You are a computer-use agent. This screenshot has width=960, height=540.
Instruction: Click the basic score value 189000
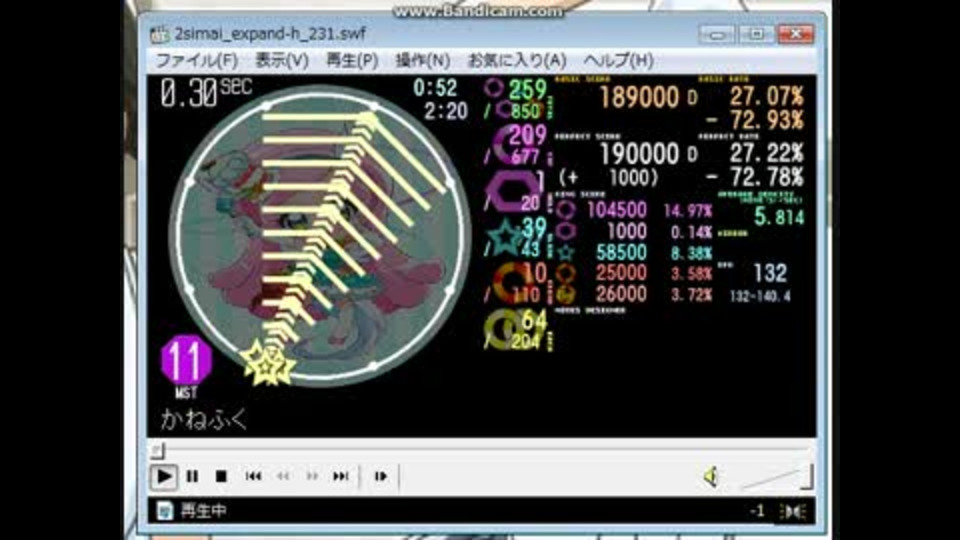(639, 97)
